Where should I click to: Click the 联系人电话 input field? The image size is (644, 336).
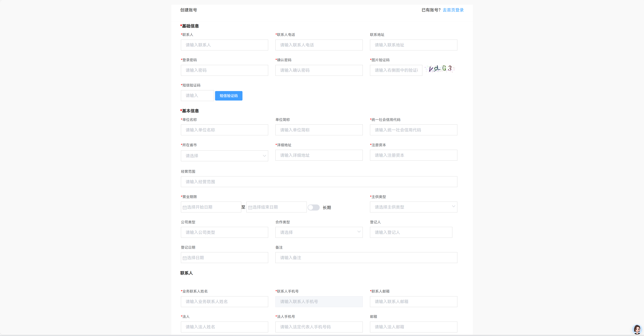tap(319, 45)
